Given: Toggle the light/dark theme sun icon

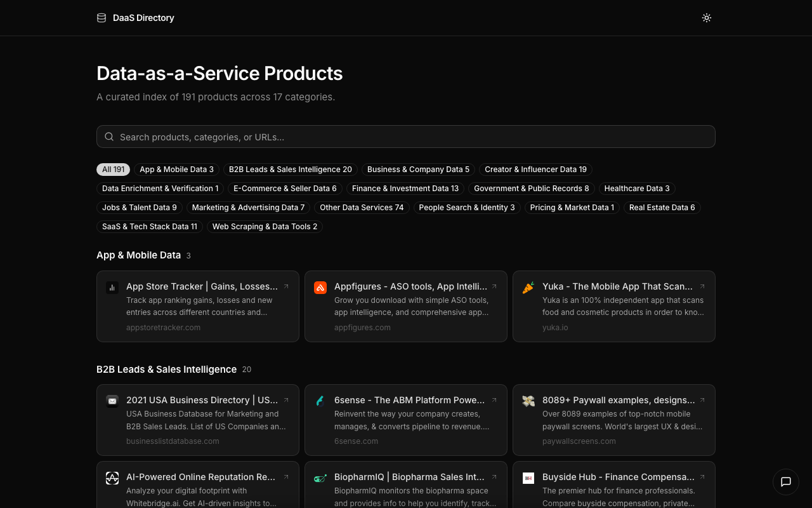Looking at the screenshot, I should click(x=706, y=18).
